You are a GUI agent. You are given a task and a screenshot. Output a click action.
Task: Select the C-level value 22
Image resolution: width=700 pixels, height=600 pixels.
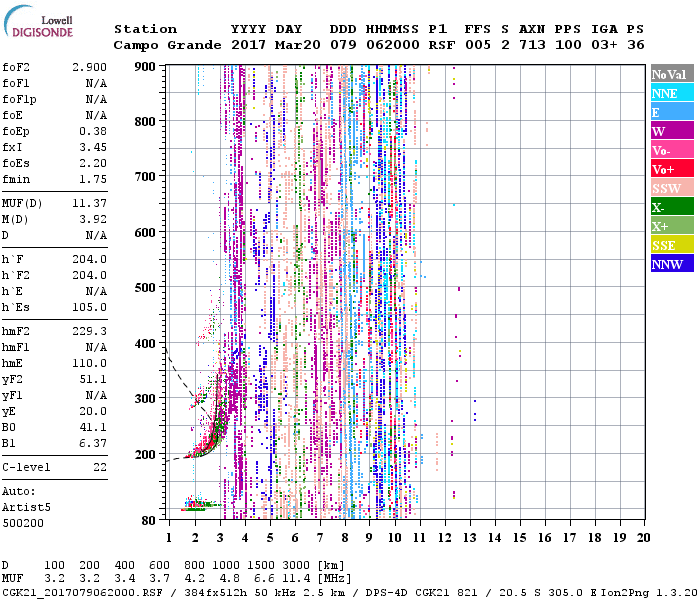coord(100,467)
